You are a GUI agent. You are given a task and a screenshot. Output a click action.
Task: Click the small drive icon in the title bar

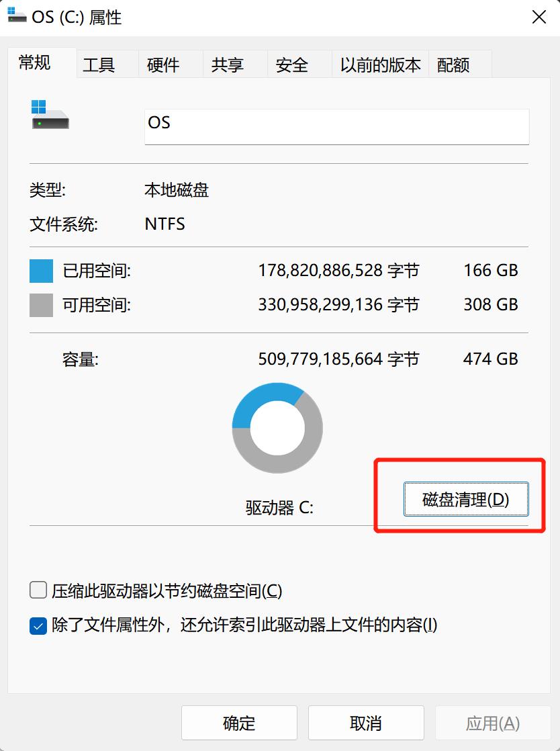(x=17, y=17)
